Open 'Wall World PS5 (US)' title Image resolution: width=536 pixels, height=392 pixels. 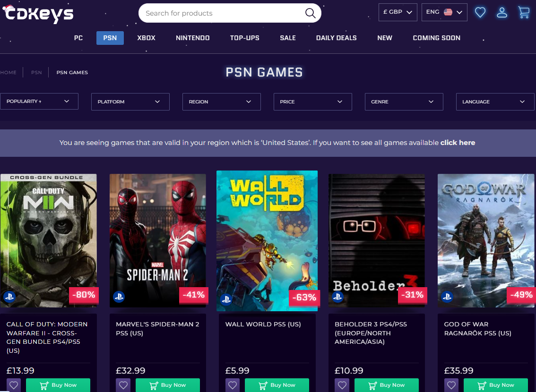[263, 324]
